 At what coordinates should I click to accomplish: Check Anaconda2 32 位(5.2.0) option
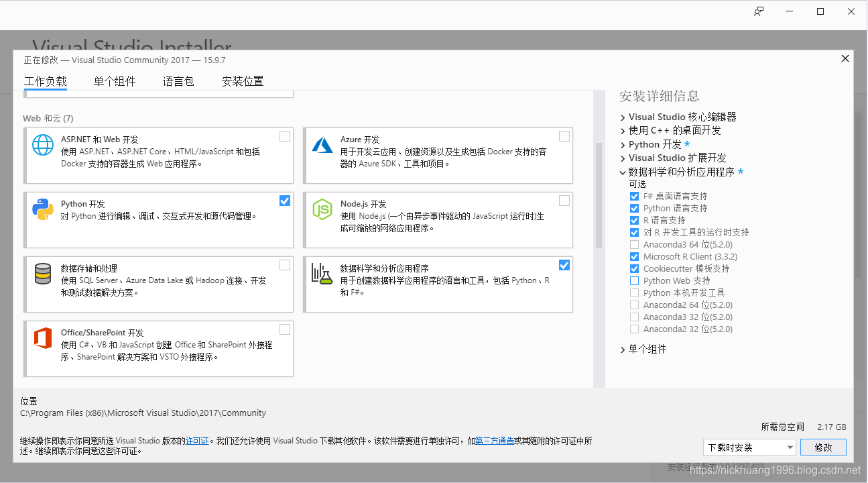pos(634,329)
